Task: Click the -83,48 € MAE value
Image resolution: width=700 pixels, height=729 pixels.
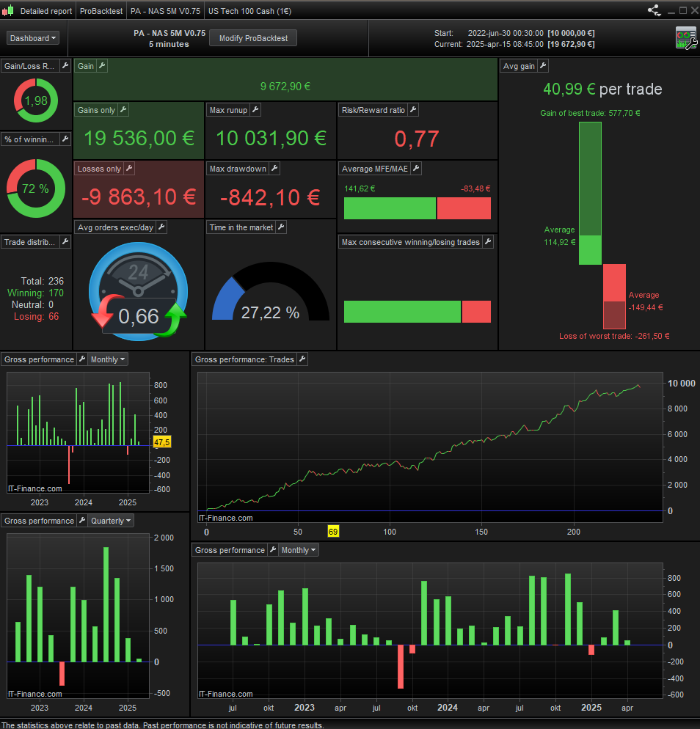Action: coord(475,188)
